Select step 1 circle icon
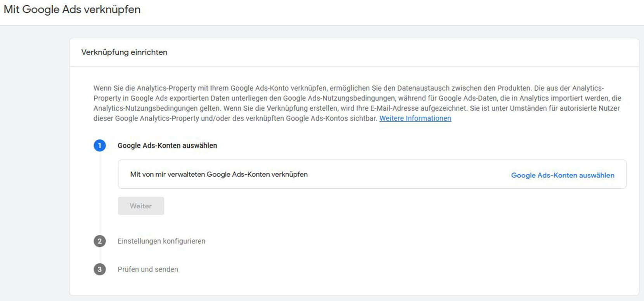644x301 pixels. click(100, 146)
